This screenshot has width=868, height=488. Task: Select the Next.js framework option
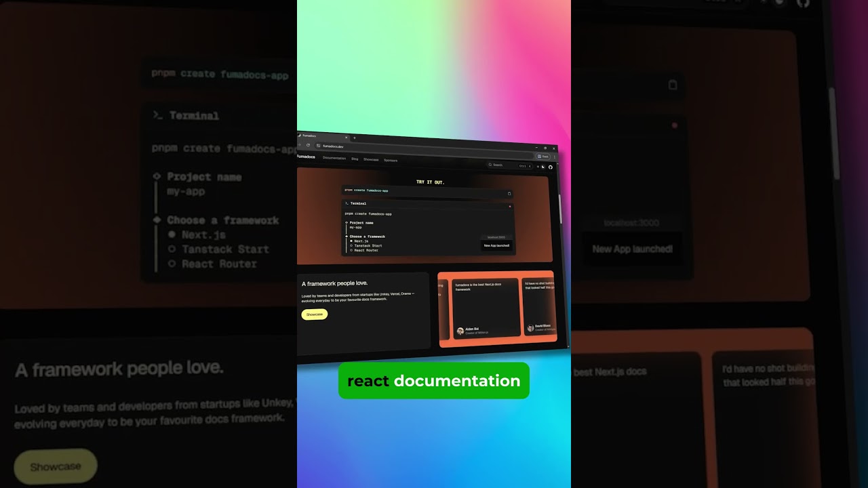coord(359,241)
